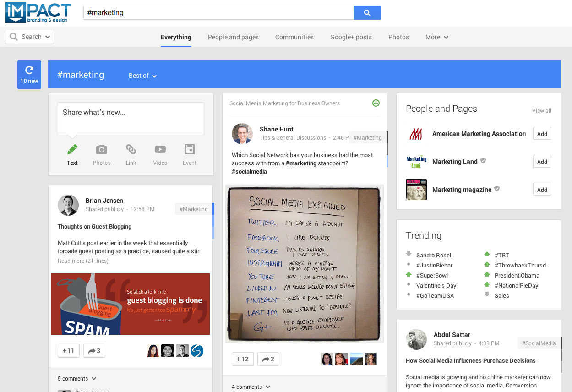The width and height of the screenshot is (572, 392).
Task: Expand 5 comments on Brian Jensen's post
Action: [77, 379]
